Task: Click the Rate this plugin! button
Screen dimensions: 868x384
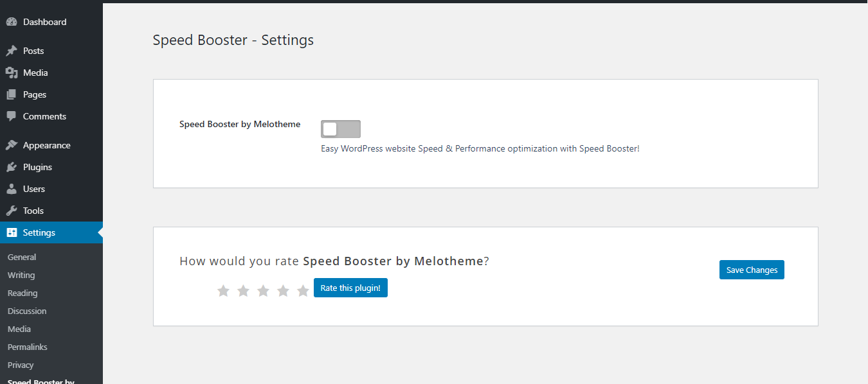Action: [x=350, y=288]
